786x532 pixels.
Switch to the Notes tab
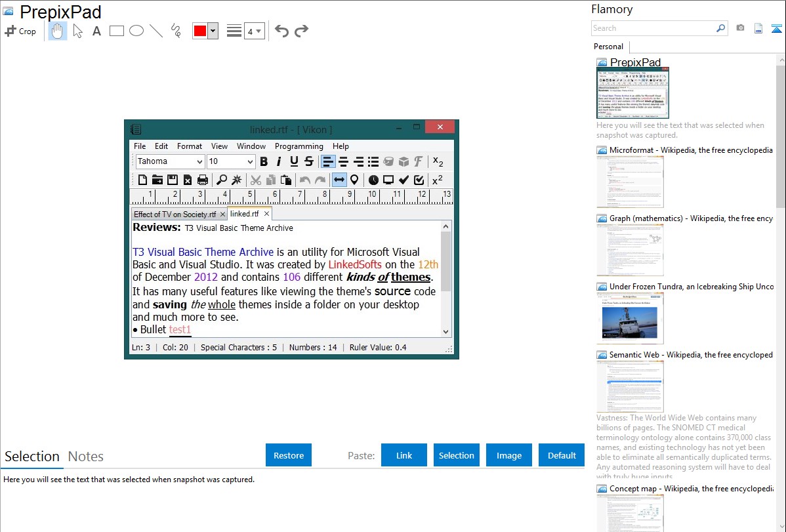pos(86,457)
